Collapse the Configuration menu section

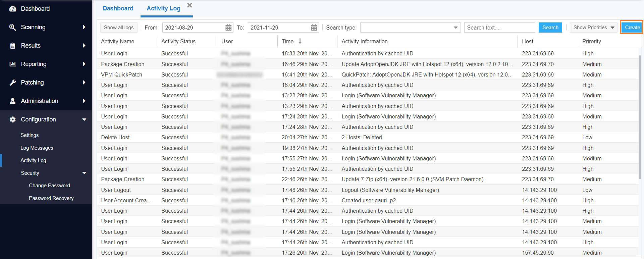coord(84,119)
